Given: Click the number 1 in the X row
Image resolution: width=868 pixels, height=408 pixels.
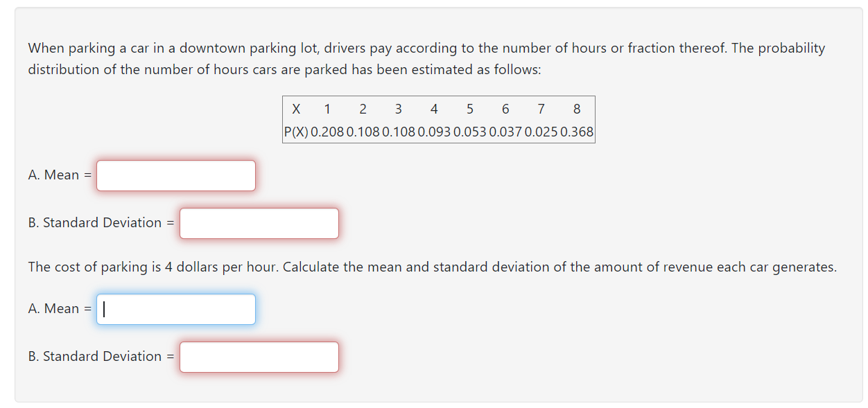Looking at the screenshot, I should click(x=327, y=109).
